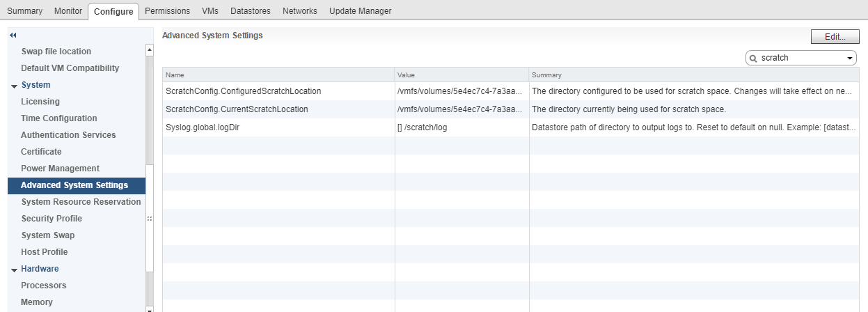Viewport: 868px width, 312px height.
Task: Select Syslog.global.logDir row name
Action: tap(203, 127)
